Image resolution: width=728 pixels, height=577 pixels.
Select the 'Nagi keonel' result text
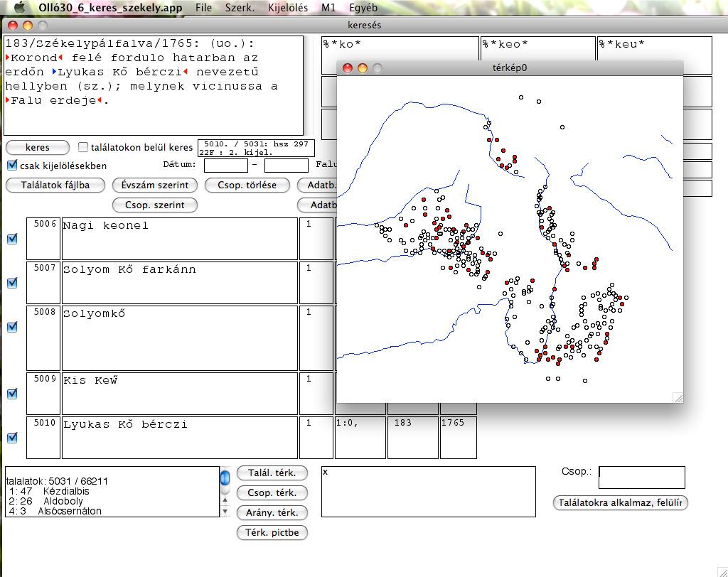coord(105,225)
